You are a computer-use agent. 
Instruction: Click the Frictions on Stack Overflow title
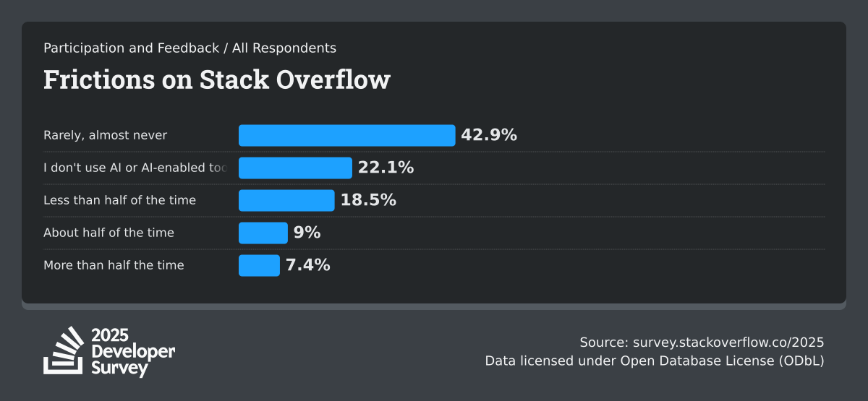pyautogui.click(x=216, y=79)
